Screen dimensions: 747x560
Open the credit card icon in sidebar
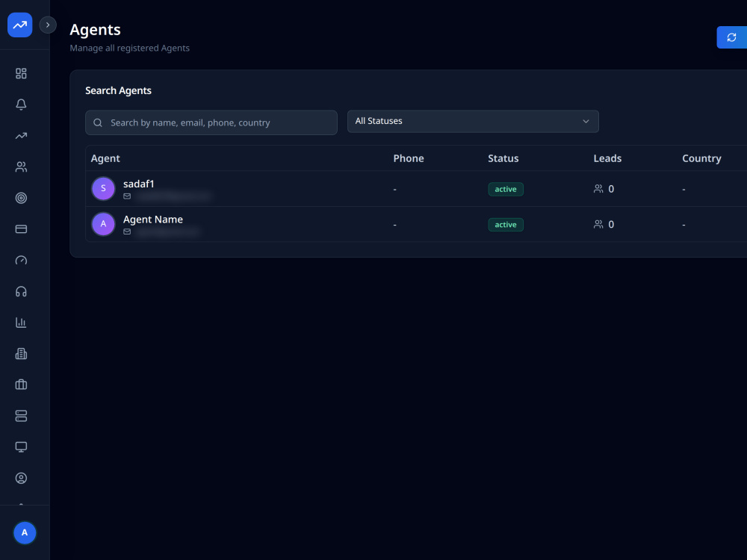(21, 229)
